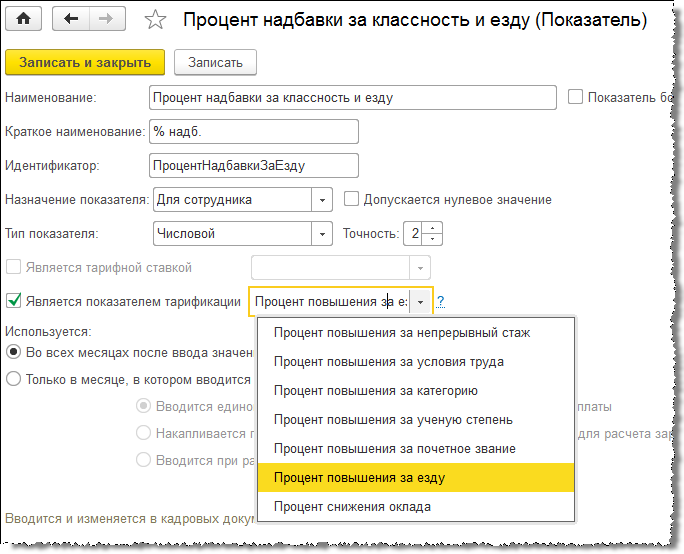Toggle the disabled Является тарифной ставкой checkbox

point(14,267)
